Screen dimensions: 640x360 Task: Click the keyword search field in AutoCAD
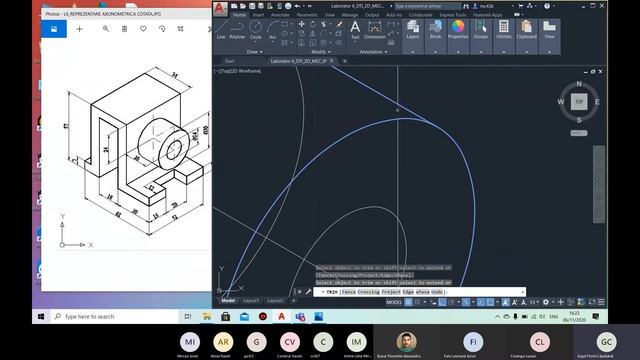tap(427, 6)
